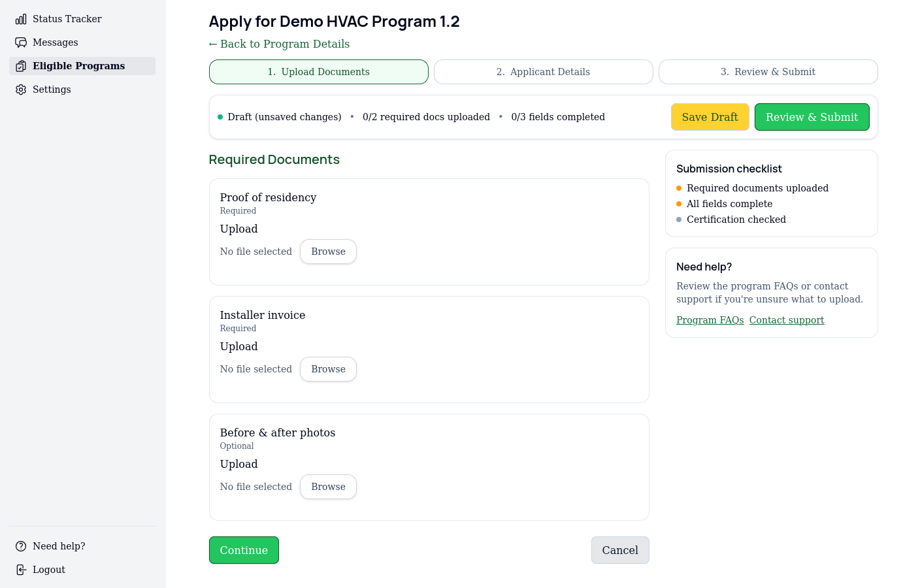This screenshot has height=588, width=918.
Task: Follow the Contact support link
Action: pyautogui.click(x=786, y=320)
